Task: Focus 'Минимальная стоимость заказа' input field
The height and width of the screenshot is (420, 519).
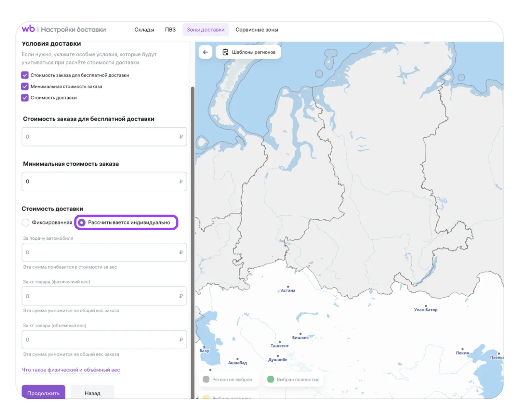Action: pos(104,181)
